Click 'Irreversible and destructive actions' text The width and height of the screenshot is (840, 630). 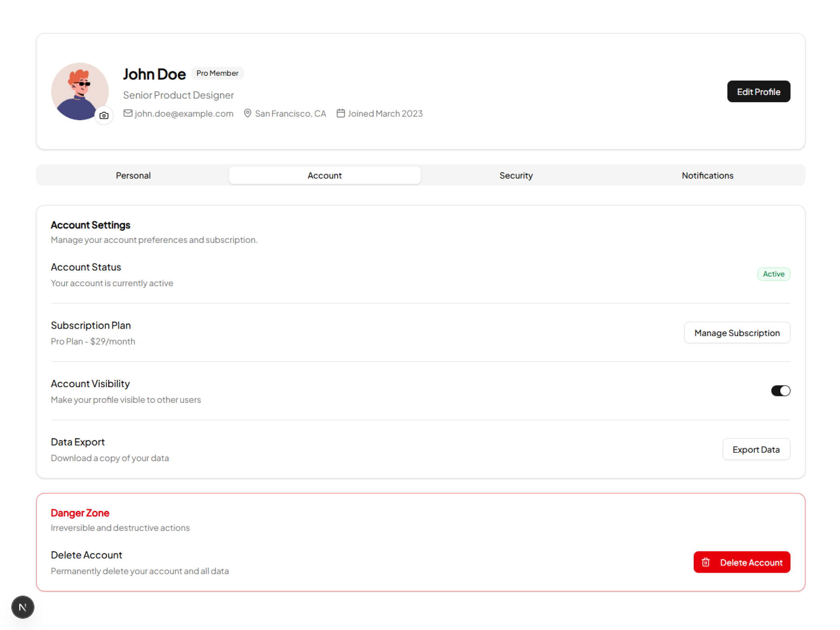[x=120, y=528]
